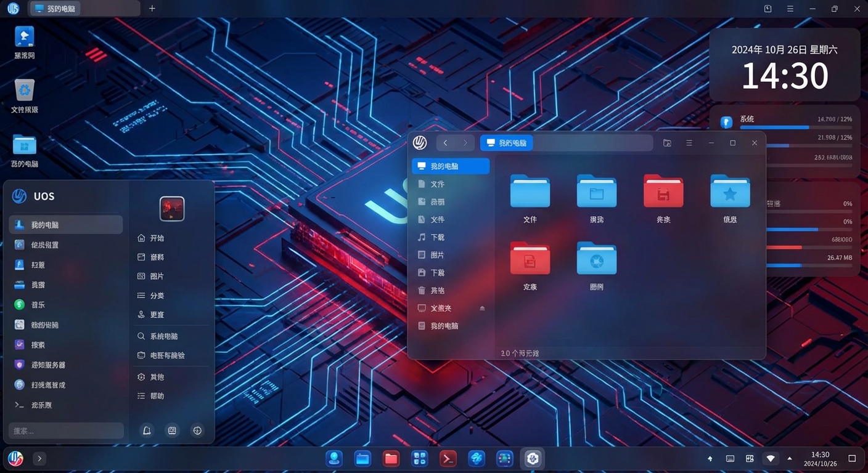868x473 pixels.
Task: Click the notification bell in start menu
Action: click(147, 431)
